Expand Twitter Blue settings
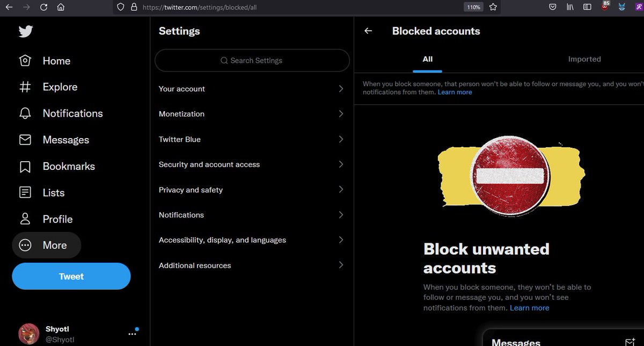Screen dimensions: 644x346 coord(252,139)
